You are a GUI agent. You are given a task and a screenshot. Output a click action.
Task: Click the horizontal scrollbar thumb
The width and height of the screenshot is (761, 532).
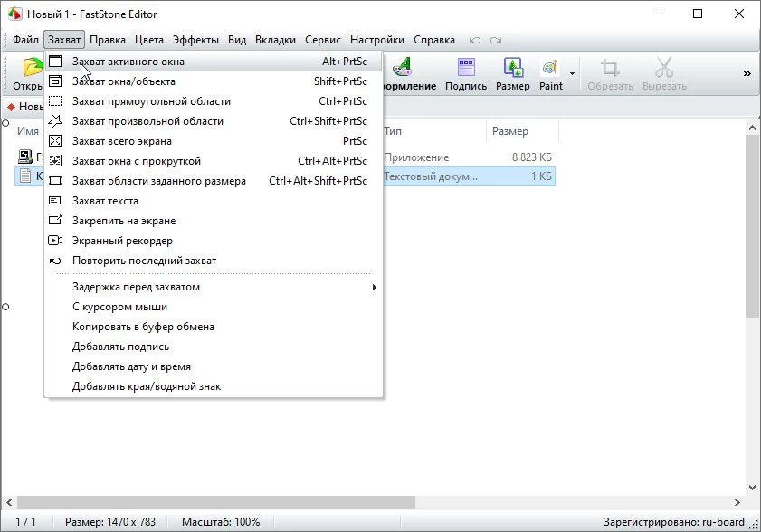click(216, 502)
